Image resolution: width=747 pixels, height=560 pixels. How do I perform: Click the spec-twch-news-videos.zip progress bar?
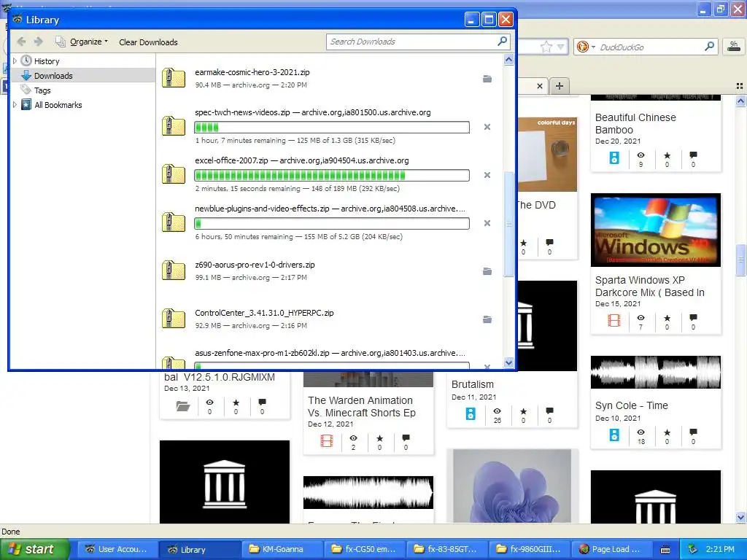point(332,127)
